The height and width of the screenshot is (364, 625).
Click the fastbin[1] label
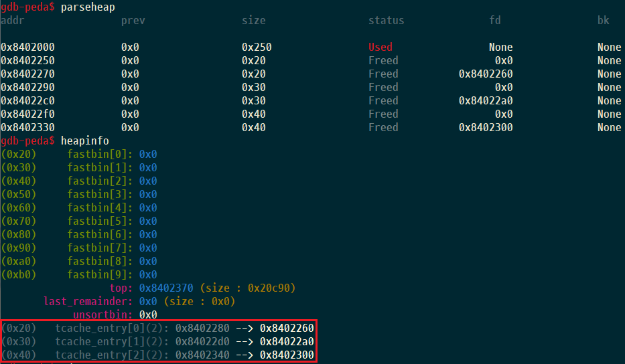point(100,168)
